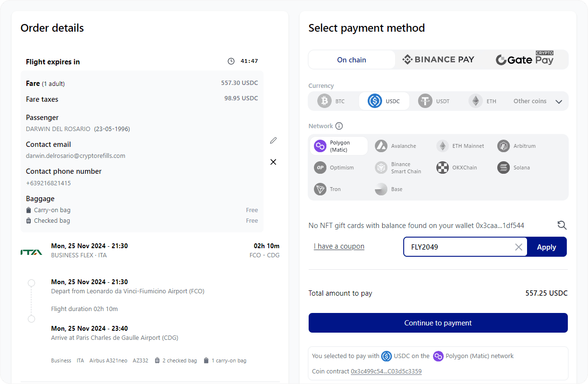Select the OKXChain network

(442, 168)
